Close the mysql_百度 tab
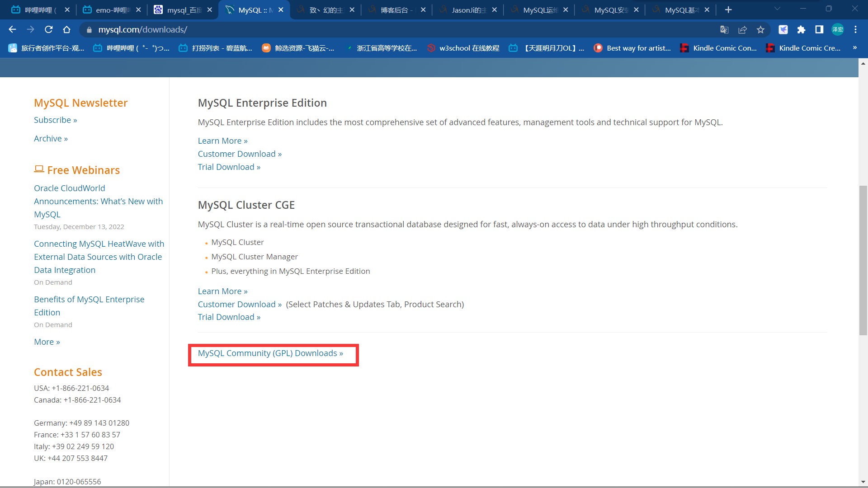This screenshot has height=488, width=868. 209,9
